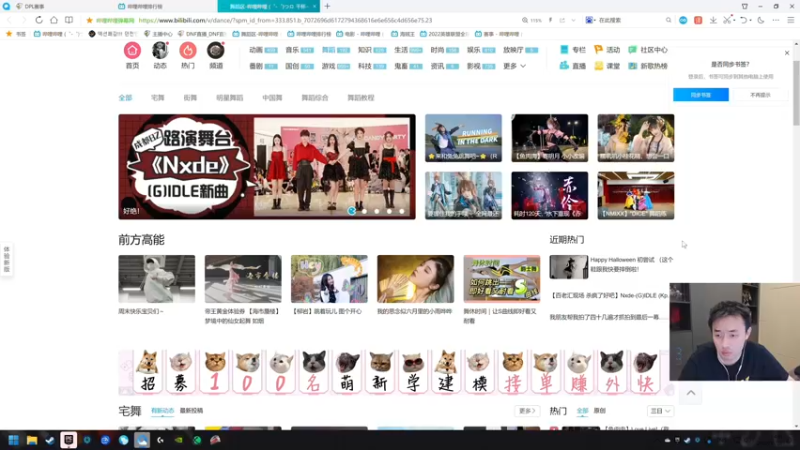Open the reading mode book icon
Image resolution: width=800 pixels, height=450 pixels.
pos(69,20)
